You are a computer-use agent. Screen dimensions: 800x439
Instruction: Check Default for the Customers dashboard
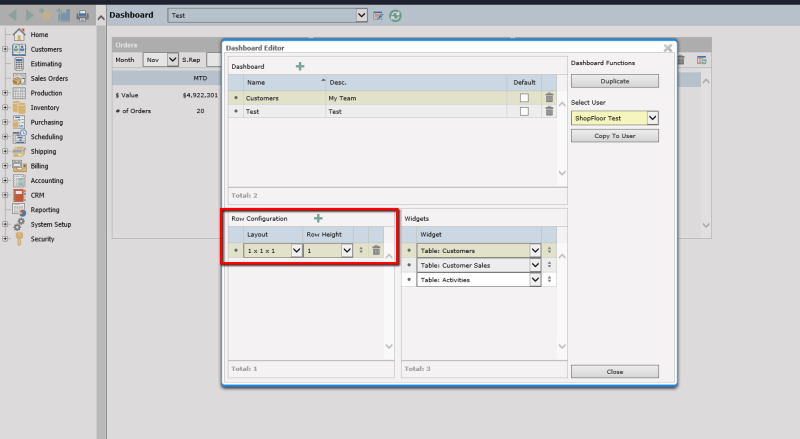coord(524,98)
